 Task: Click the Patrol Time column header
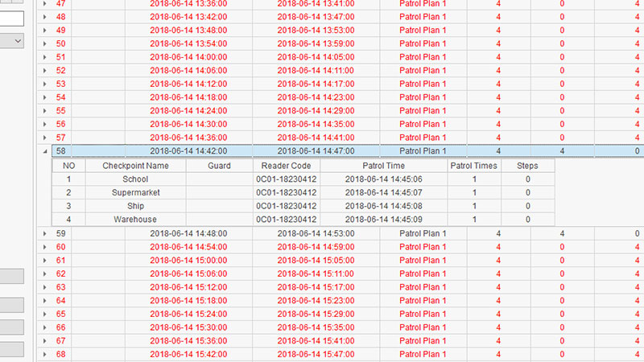click(x=384, y=166)
